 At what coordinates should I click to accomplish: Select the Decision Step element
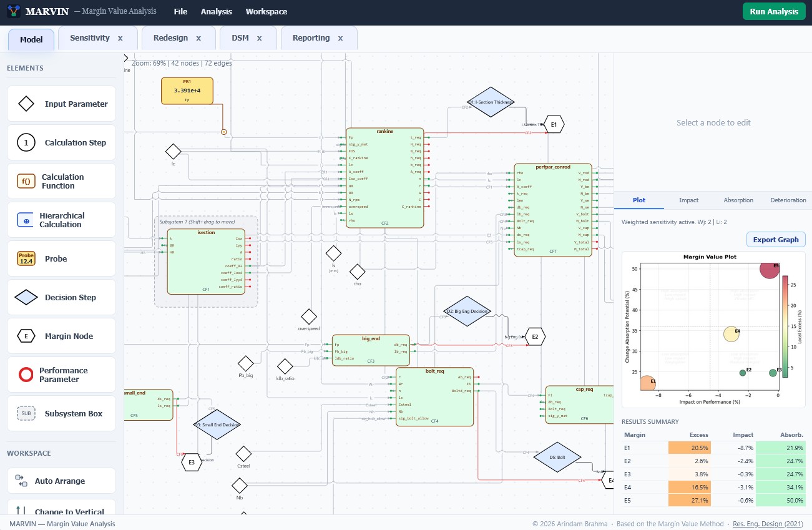[x=61, y=297]
